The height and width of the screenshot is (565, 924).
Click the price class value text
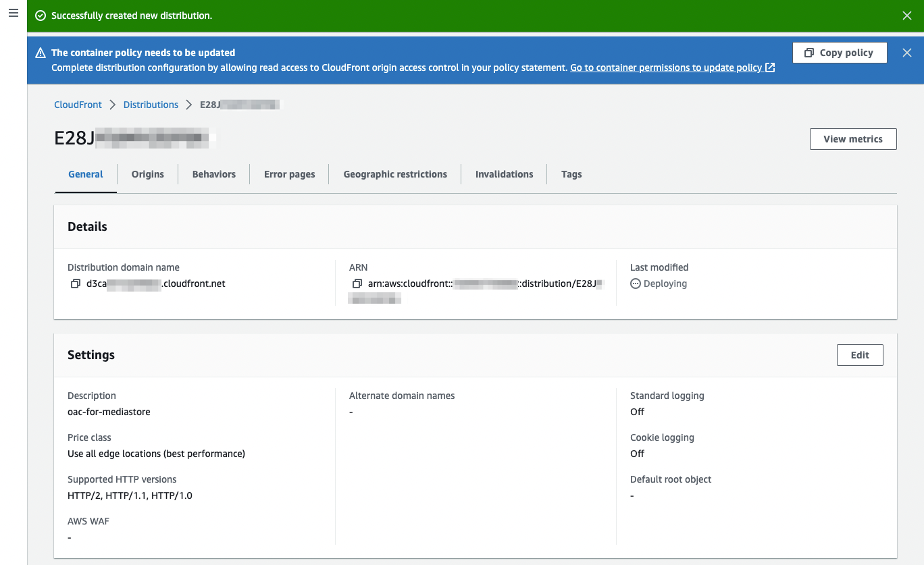point(156,454)
